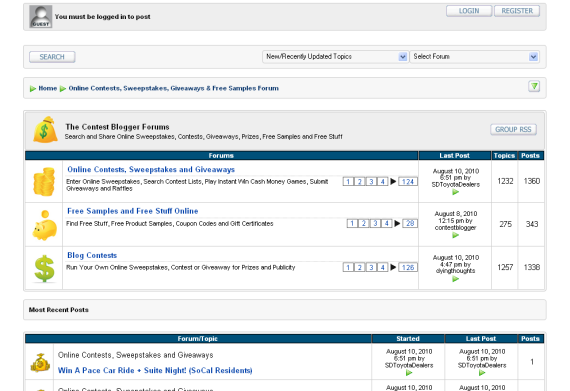Jump to last page arrow in Blog Contests row

[393, 267]
